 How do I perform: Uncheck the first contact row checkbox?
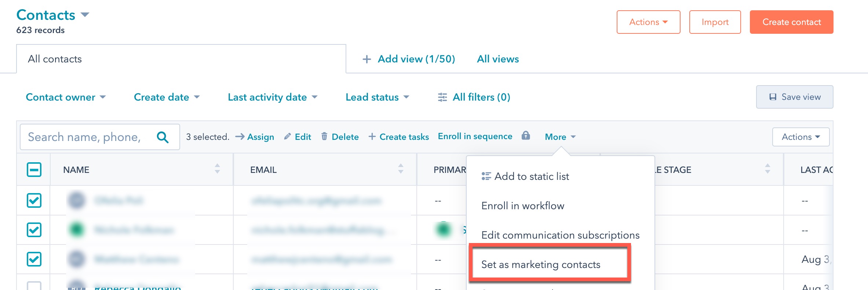[34, 200]
